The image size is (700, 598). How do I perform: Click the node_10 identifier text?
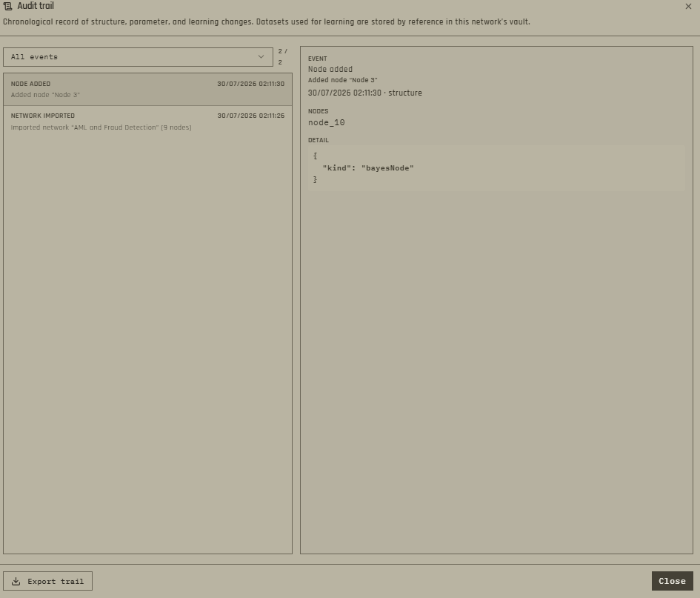327,122
